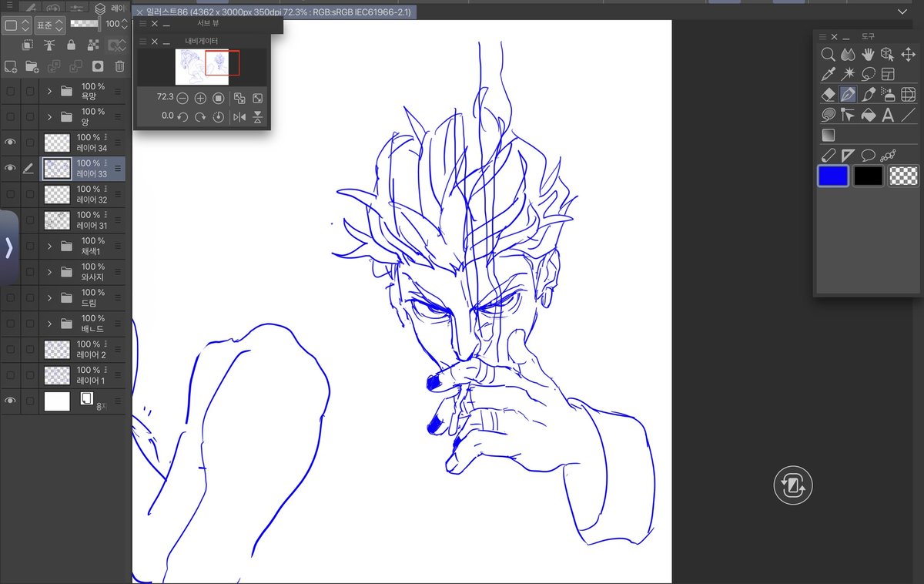Expand the 앙 layer folder
Image resolution: width=924 pixels, height=584 pixels.
49,117
